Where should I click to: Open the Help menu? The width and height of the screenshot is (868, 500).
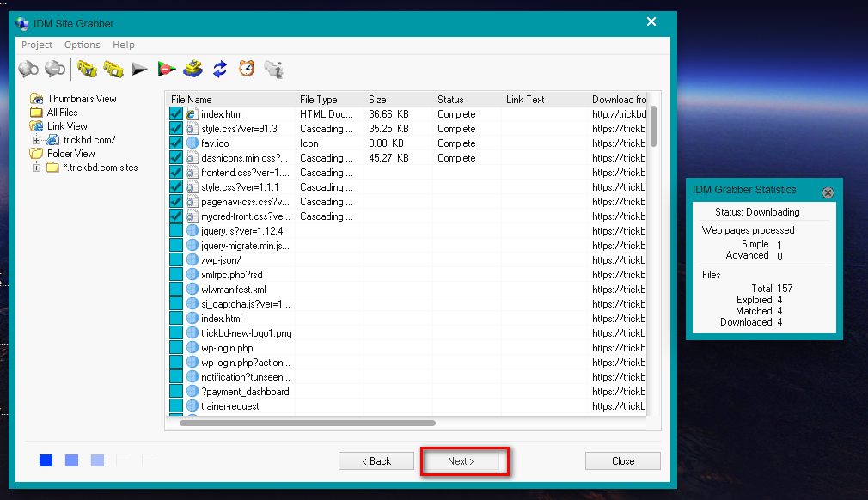point(124,45)
